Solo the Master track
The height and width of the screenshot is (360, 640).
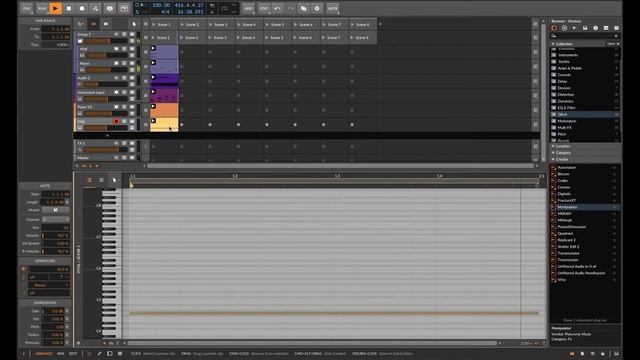tap(124, 158)
